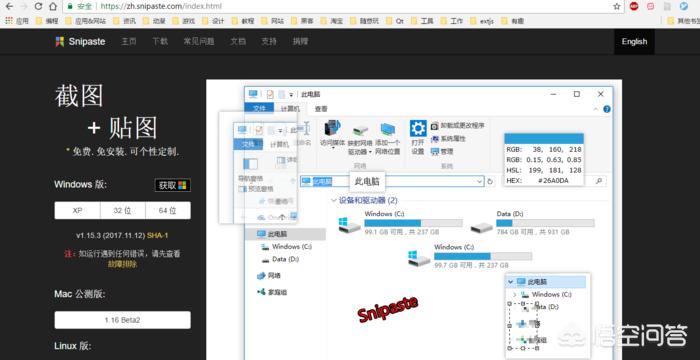This screenshot has height=360, width=700.
Task: Click the magnifier search icon in demo Explorer
Action: [x=599, y=181]
